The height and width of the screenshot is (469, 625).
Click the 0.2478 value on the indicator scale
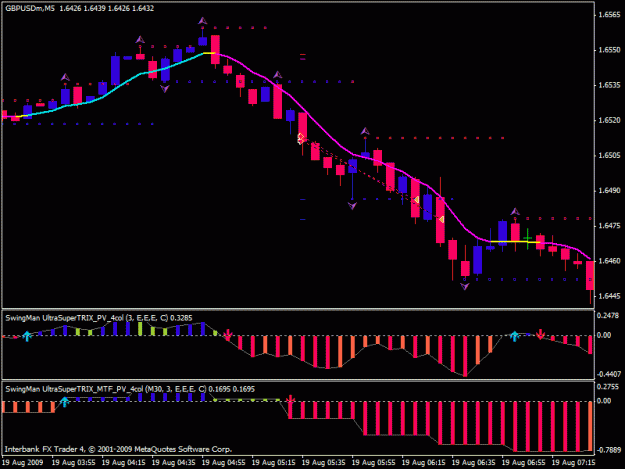pyautogui.click(x=608, y=316)
